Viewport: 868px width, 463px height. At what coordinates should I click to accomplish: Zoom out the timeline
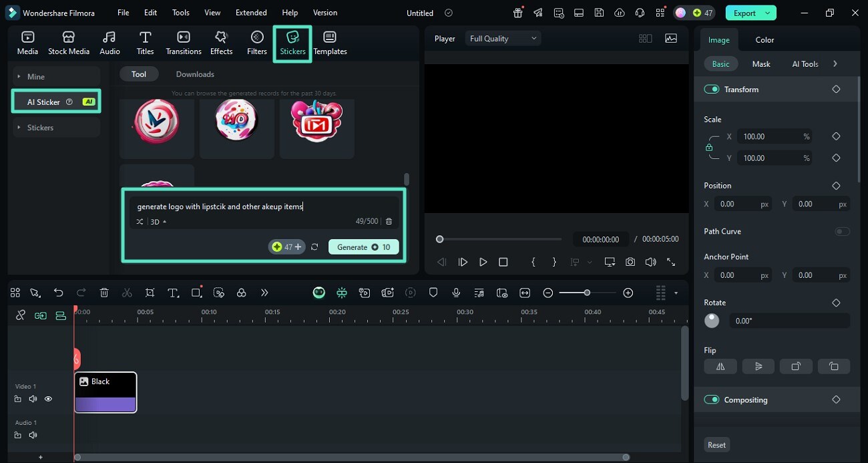click(548, 293)
